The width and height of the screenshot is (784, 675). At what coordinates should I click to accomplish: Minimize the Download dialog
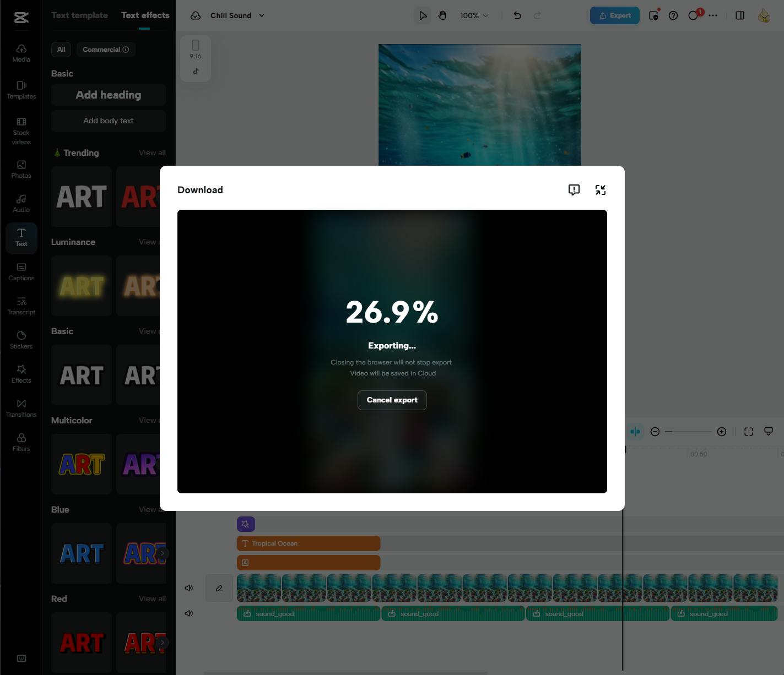[601, 190]
